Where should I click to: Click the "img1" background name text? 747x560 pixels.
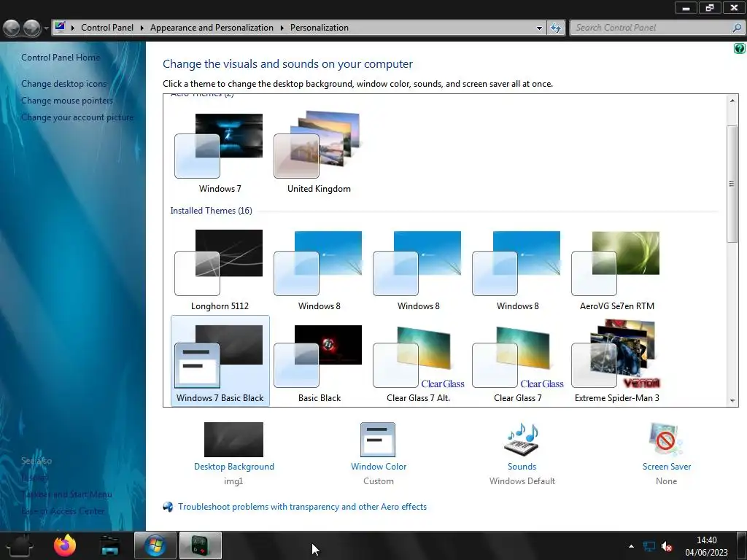coord(233,481)
